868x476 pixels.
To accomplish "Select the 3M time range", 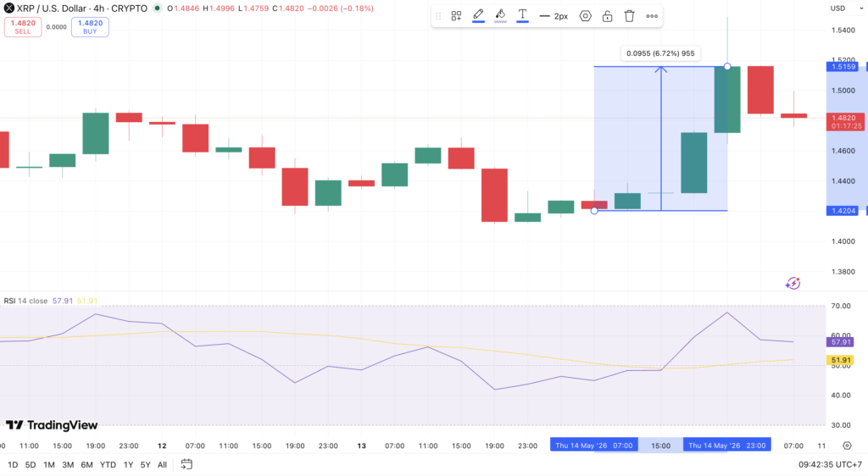I will coord(68,465).
